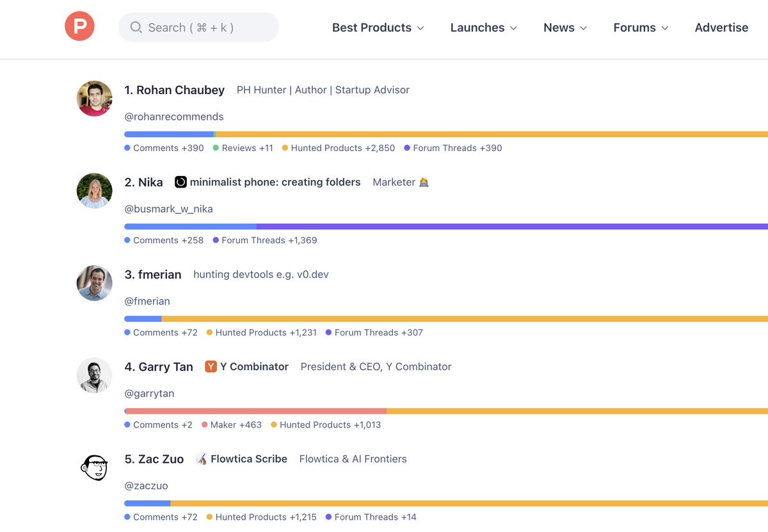Go to the Advertise page
Viewport: 768px width, 532px height.
[721, 28]
